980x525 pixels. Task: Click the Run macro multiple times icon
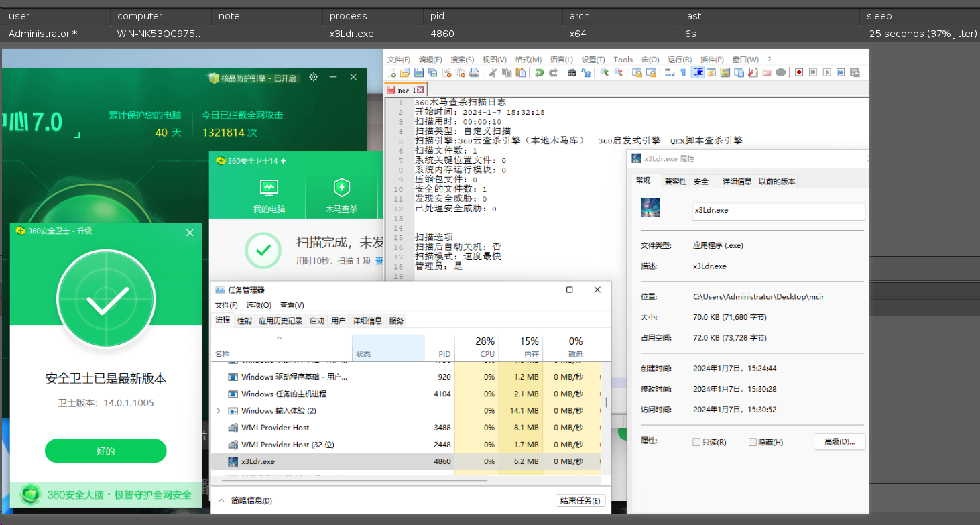pos(841,72)
